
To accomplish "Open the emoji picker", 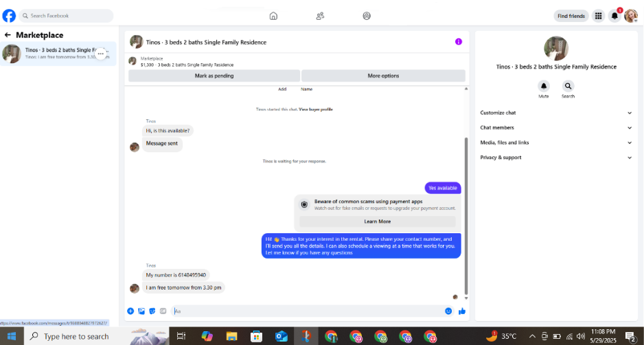I will 448,311.
